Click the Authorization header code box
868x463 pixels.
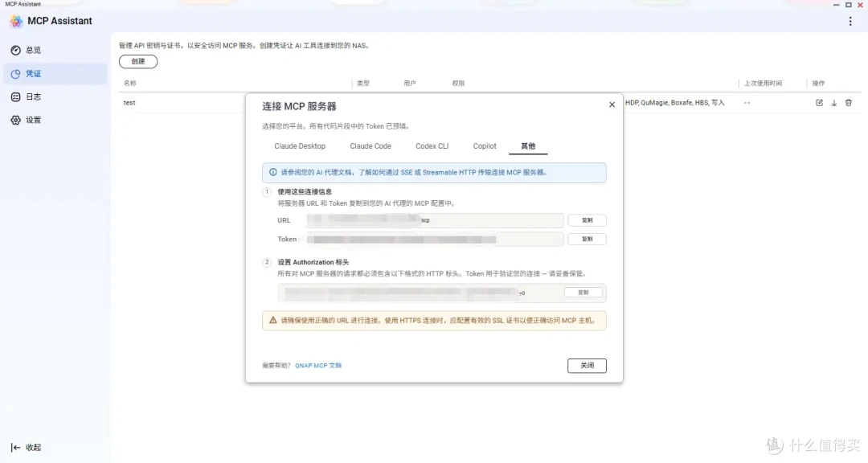coord(442,293)
